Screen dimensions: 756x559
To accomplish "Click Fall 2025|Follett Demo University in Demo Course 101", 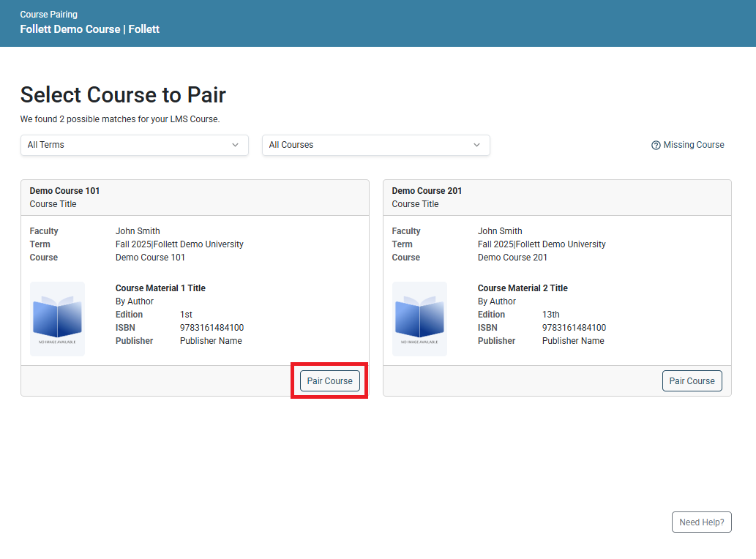I will pyautogui.click(x=179, y=244).
